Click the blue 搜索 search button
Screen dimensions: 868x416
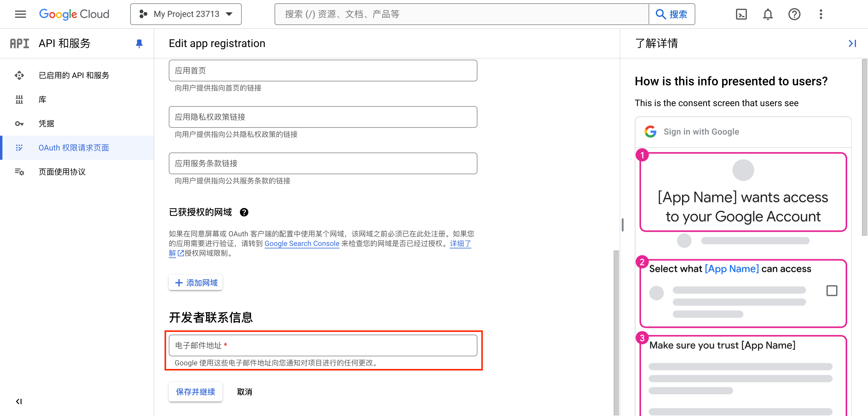tap(671, 14)
